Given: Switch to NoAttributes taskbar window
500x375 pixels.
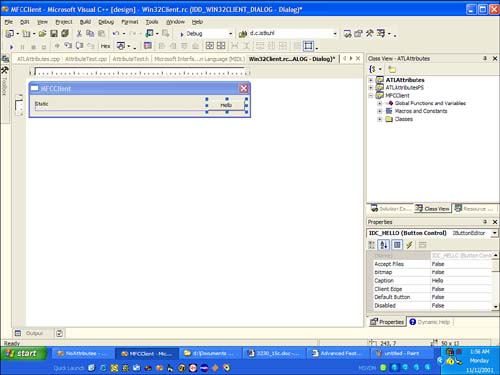Looking at the screenshot, I should (82, 353).
